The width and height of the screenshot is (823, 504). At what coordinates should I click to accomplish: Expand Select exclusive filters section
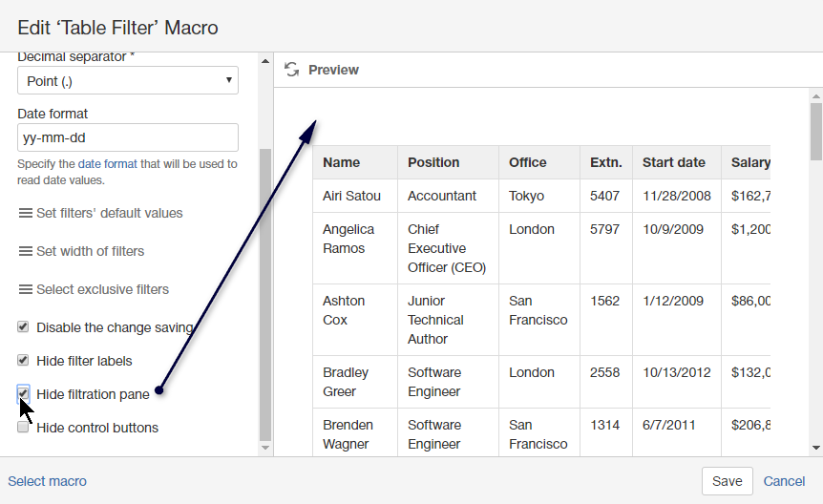(x=102, y=289)
